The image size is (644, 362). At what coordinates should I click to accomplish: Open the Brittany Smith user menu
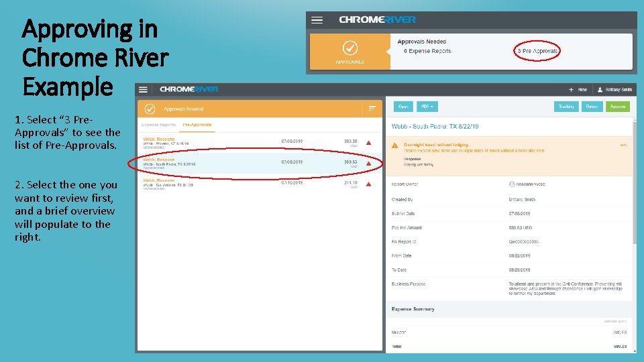(x=614, y=89)
